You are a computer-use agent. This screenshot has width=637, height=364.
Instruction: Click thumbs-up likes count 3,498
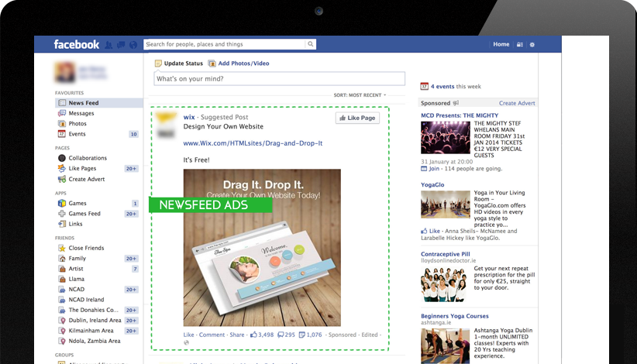[262, 335]
